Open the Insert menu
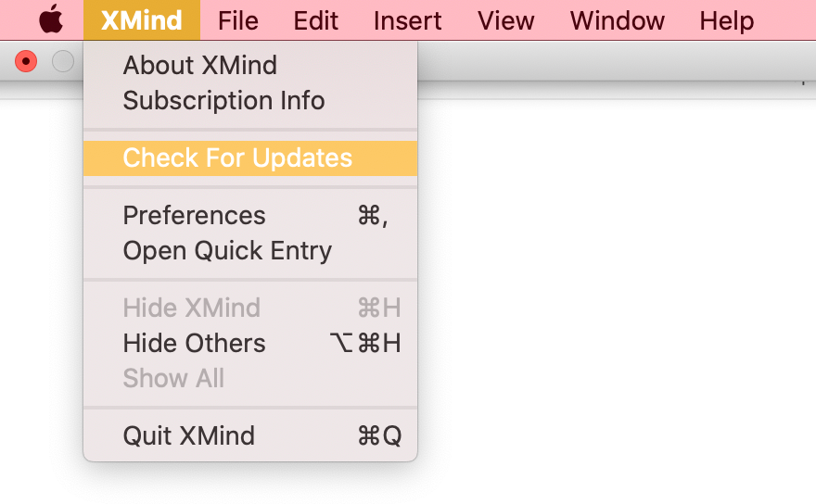The width and height of the screenshot is (816, 504). (407, 20)
